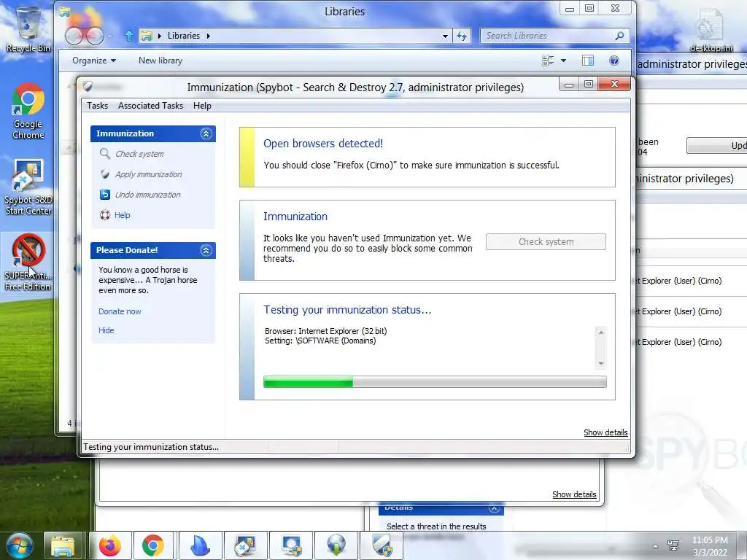Open the Associated Tasks menu
This screenshot has height=560, width=747.
[150, 106]
